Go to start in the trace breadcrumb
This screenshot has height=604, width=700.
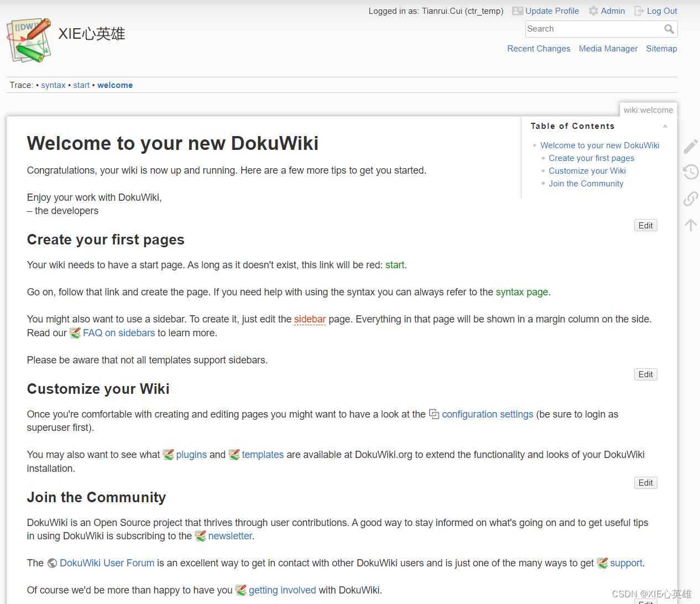(x=81, y=85)
